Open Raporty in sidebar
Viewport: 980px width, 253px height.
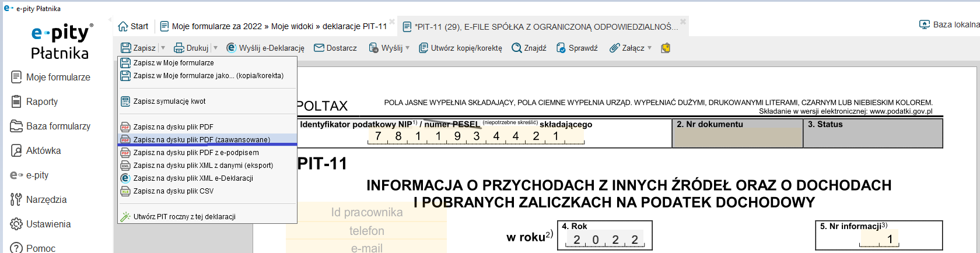(x=35, y=101)
